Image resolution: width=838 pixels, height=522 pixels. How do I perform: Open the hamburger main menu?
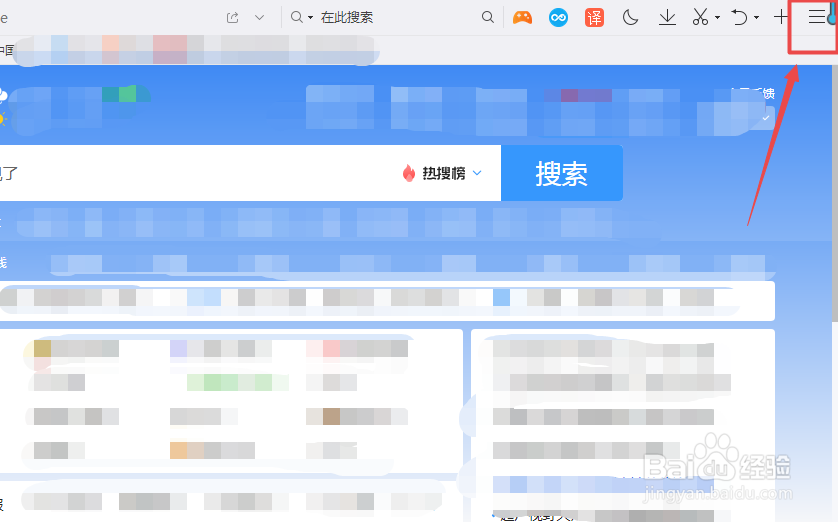coord(817,17)
